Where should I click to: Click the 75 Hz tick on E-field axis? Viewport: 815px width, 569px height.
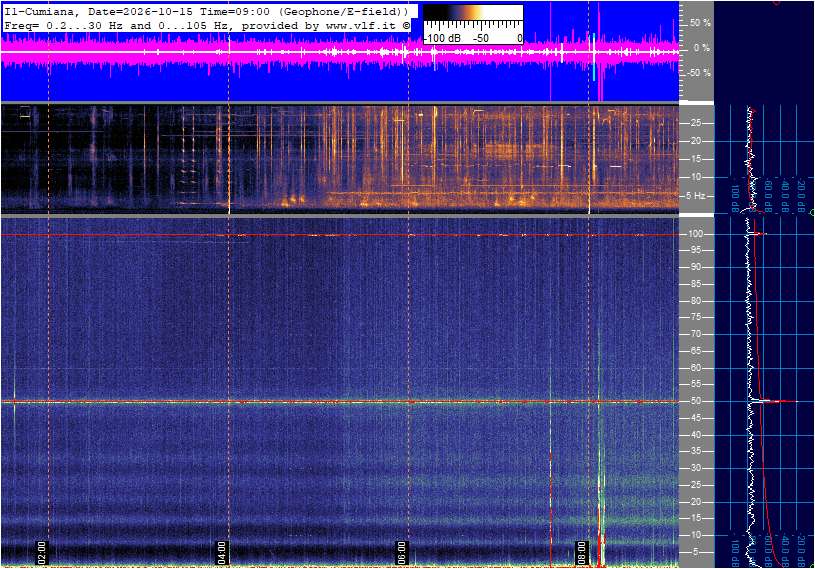[695, 317]
